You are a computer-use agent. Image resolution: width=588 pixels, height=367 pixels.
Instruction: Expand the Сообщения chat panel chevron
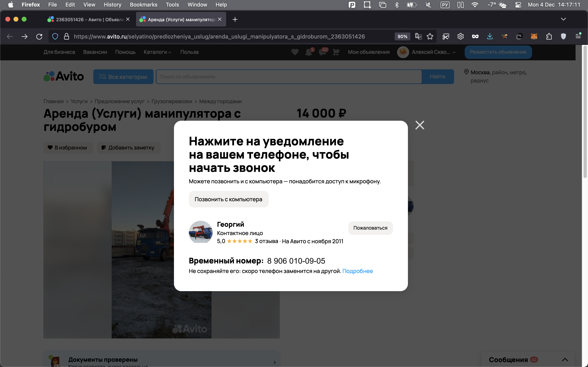pyautogui.click(x=565, y=359)
